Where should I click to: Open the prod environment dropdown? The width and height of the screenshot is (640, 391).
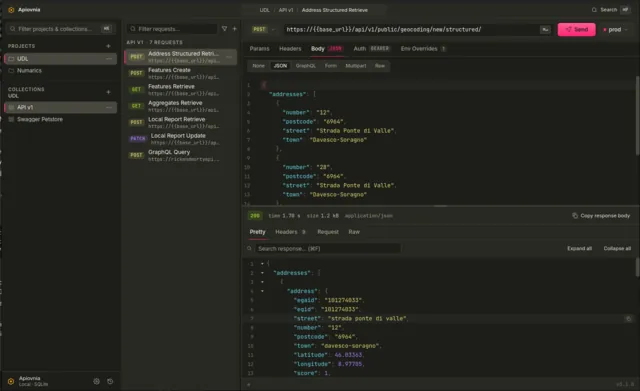(x=615, y=29)
